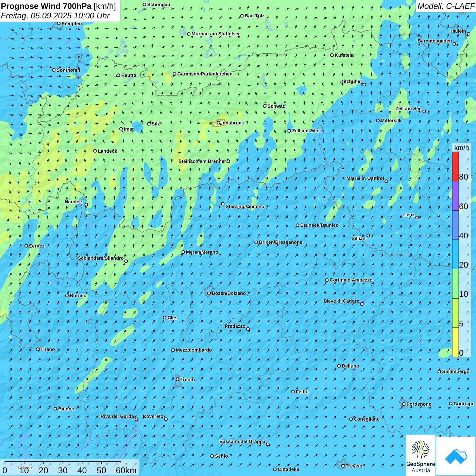This screenshot has height=476, width=476.
Task: Click the forecast date 'Freitag, 05.09.2025 10:00 Uhr'
Action: tap(55, 16)
